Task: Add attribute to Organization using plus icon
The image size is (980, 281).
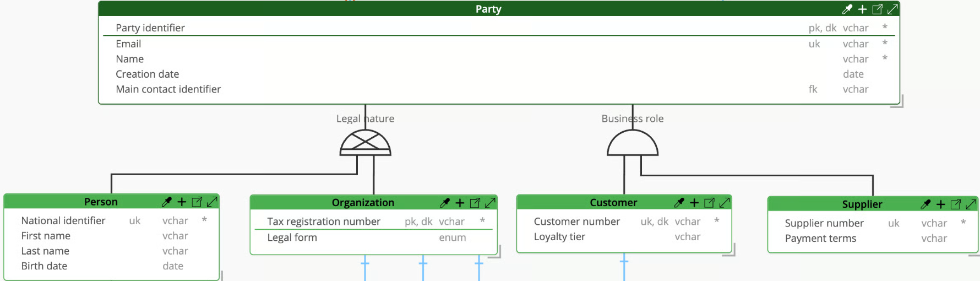Action: click(460, 203)
